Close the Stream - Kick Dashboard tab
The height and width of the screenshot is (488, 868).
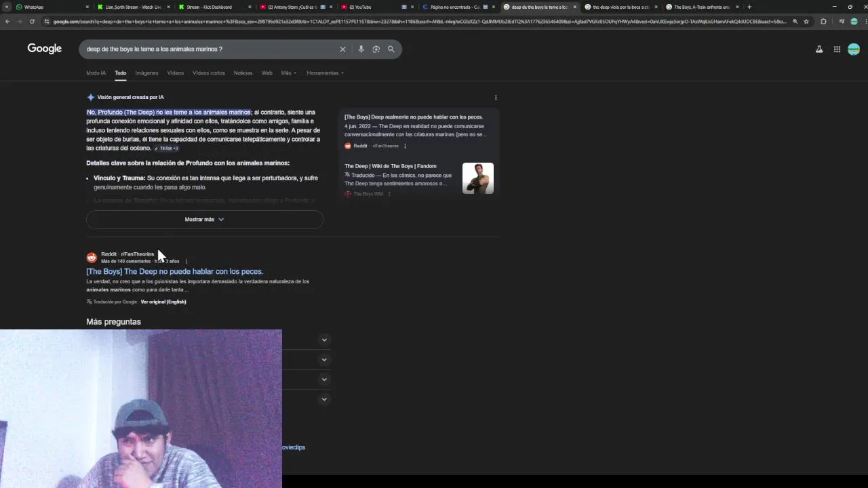(250, 7)
